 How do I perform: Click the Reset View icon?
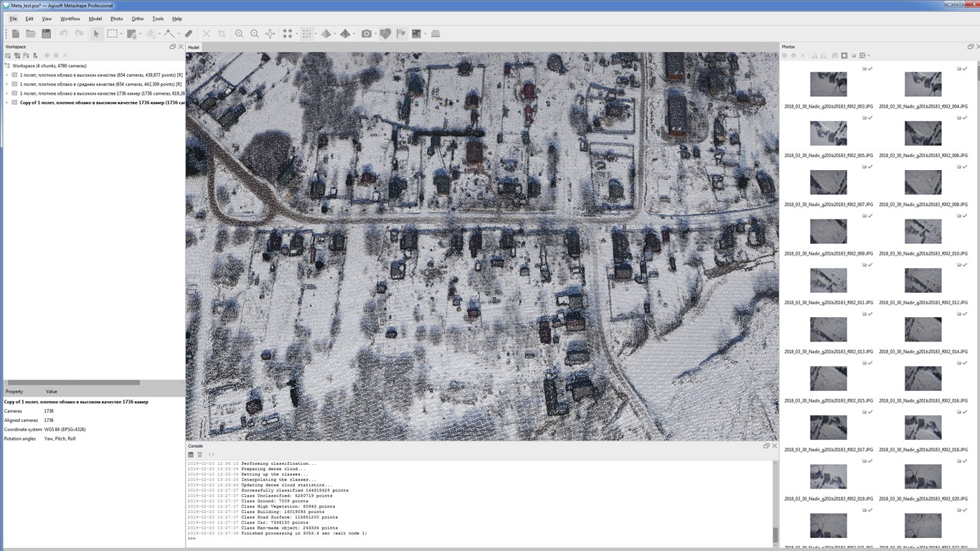pyautogui.click(x=270, y=34)
